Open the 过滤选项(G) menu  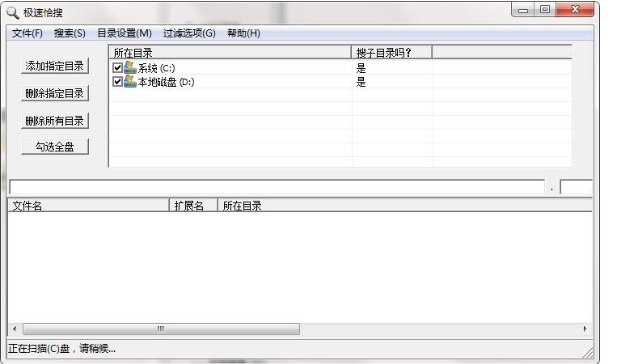point(189,33)
